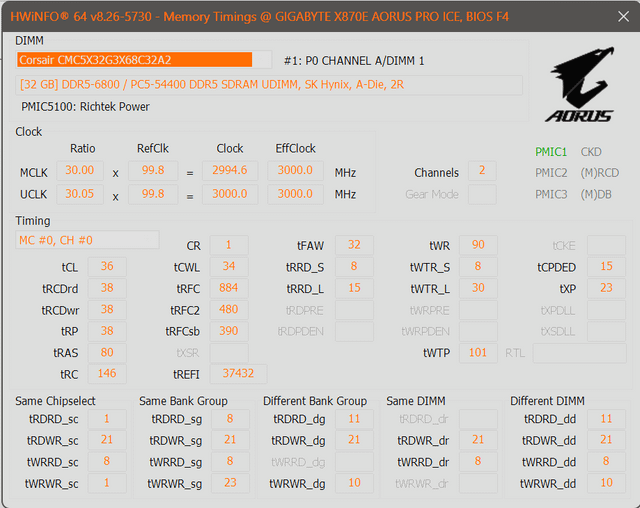Screen dimensions: 640x508
Task: Open the Corsair CMC5X32G3X68C32A2 DIMM dropdown
Action: pos(144,60)
